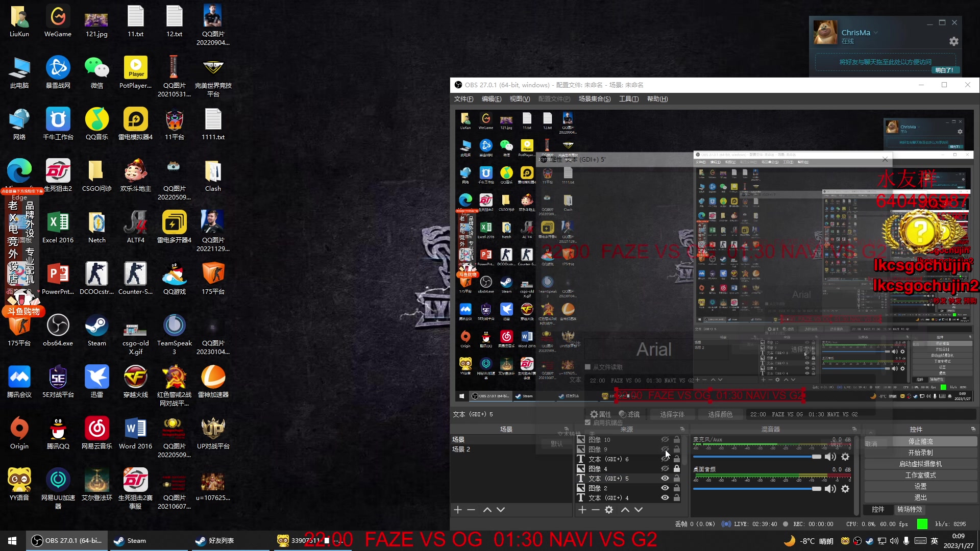The image size is (980, 551).
Task: Undock the 混音器 panel
Action: click(854, 429)
